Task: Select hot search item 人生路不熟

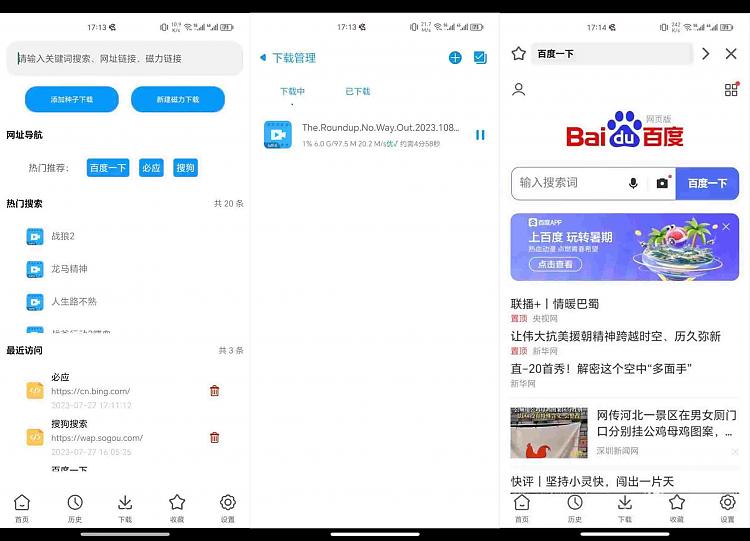Action: pyautogui.click(x=74, y=301)
